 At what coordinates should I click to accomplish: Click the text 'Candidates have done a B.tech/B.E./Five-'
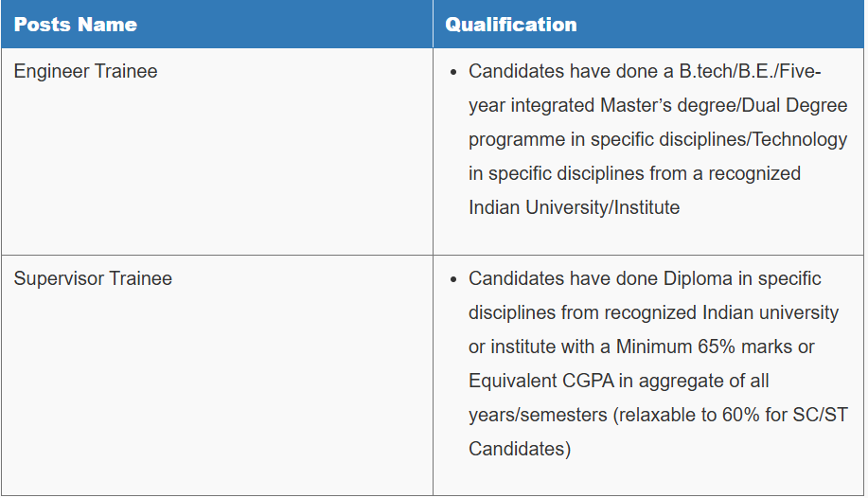[x=645, y=71]
